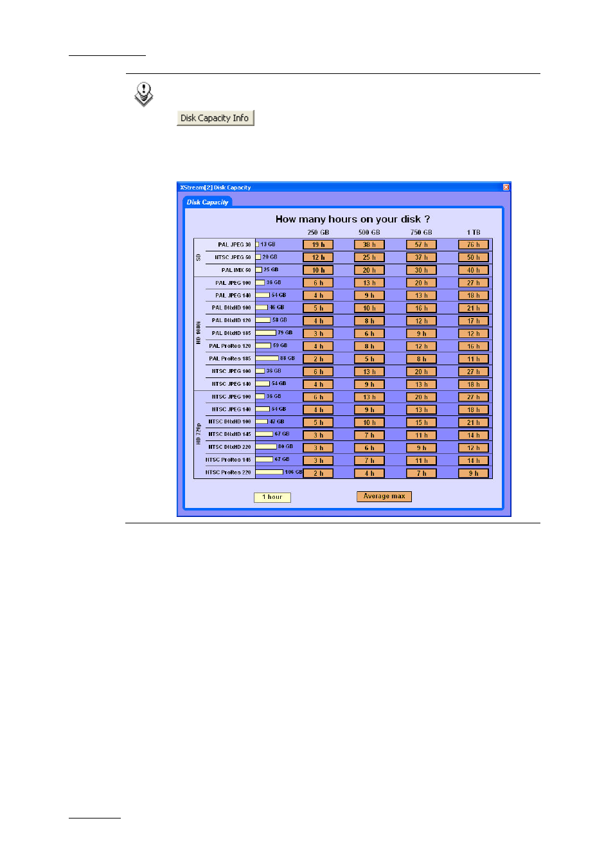Screen dimensions: 613x868
Task: Click the SD section label
Action: 199,257
